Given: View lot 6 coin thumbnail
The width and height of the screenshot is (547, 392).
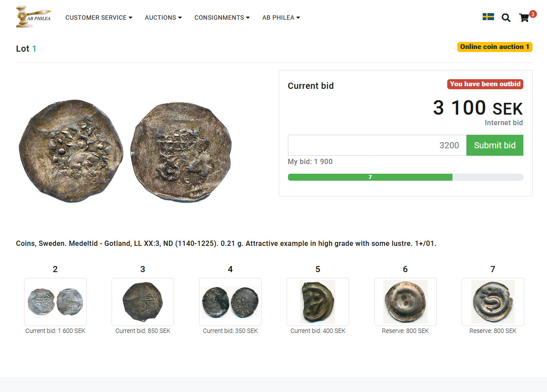Looking at the screenshot, I should [x=405, y=302].
